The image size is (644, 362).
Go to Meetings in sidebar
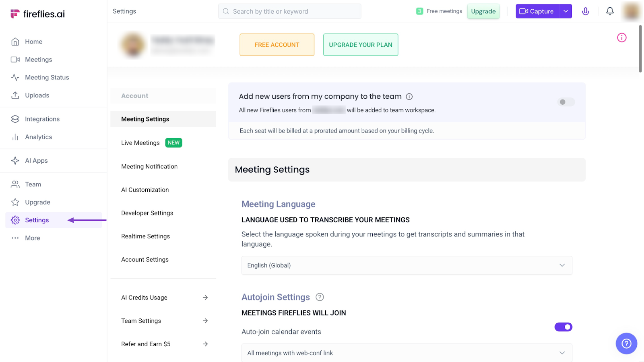pos(39,60)
